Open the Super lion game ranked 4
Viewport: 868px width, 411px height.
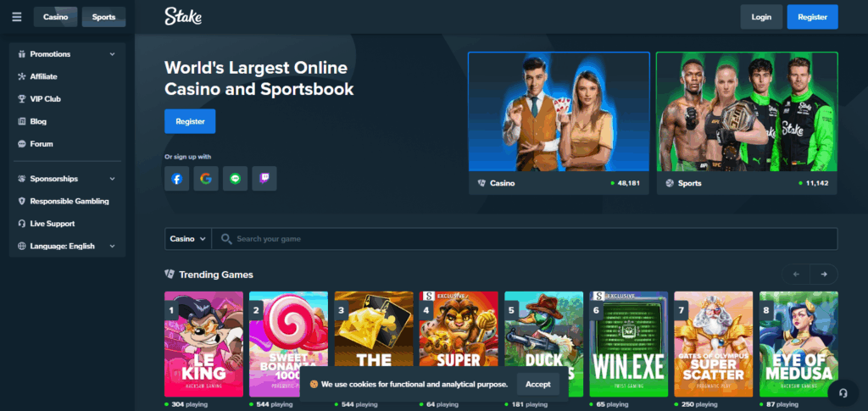tap(459, 329)
